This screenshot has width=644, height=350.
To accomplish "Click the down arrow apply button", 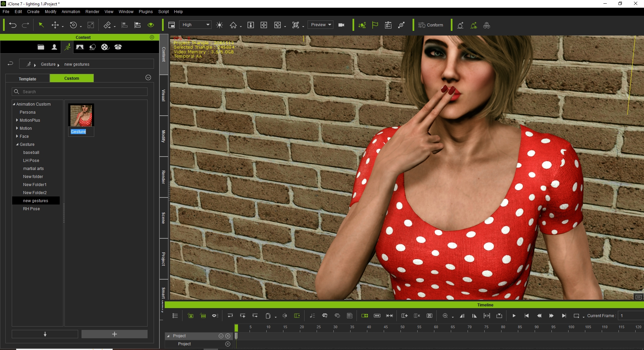I will 45,334.
